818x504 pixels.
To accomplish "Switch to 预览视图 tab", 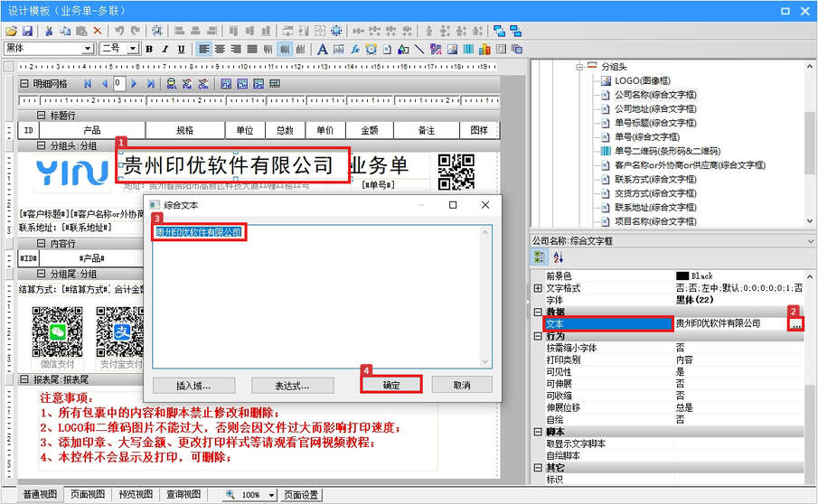I will (136, 494).
